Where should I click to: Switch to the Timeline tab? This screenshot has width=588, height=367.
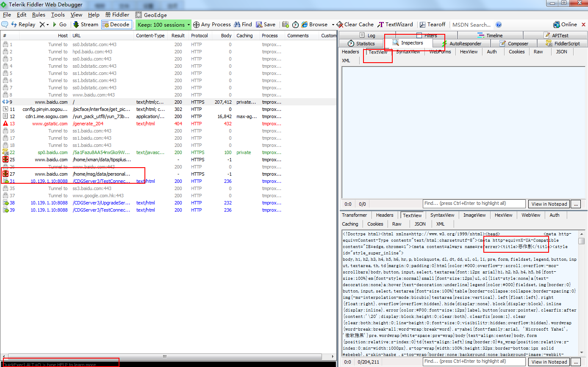pos(490,36)
